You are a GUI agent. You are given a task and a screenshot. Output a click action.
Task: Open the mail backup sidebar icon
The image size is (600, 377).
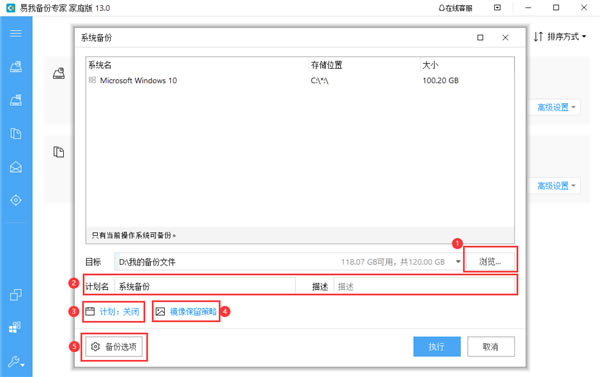16,167
